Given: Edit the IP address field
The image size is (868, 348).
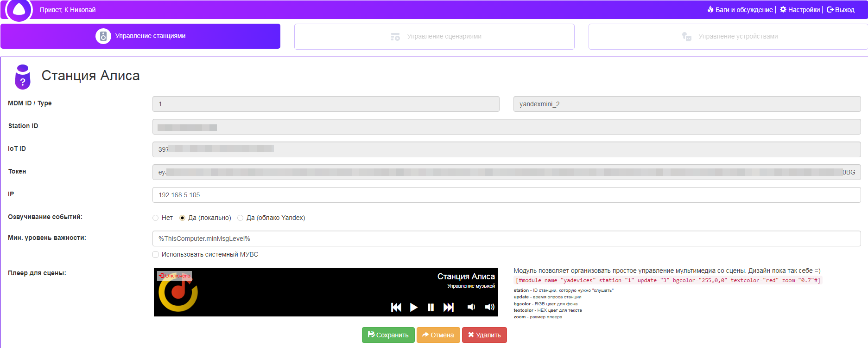Looking at the screenshot, I should tap(507, 195).
